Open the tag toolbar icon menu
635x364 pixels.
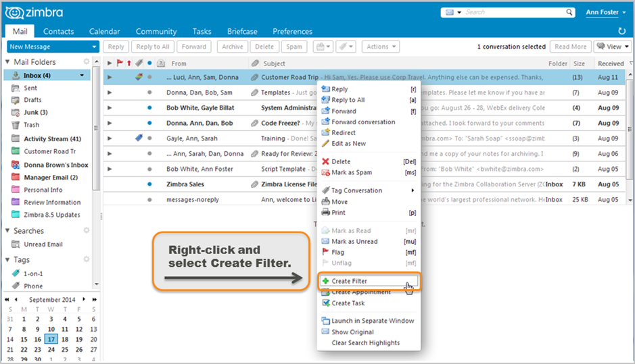tap(346, 47)
